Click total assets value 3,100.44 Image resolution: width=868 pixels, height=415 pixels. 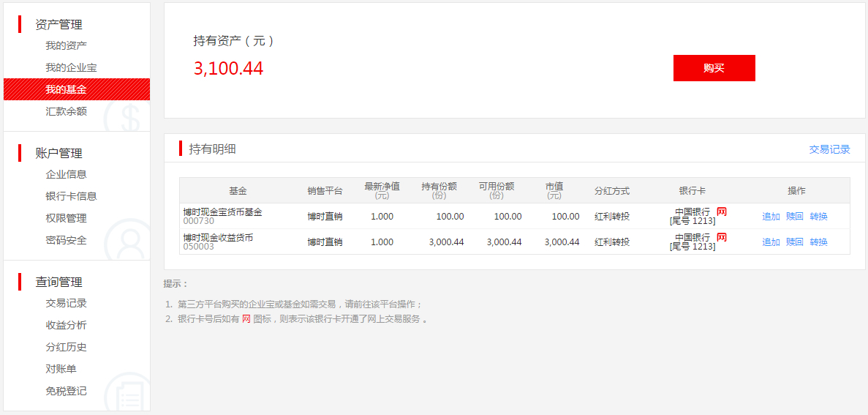point(229,68)
